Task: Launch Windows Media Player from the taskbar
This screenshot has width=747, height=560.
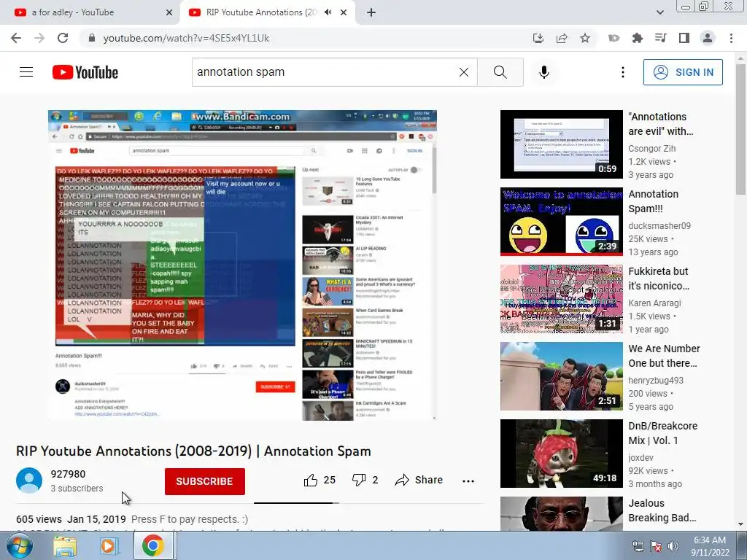Action: click(x=109, y=546)
